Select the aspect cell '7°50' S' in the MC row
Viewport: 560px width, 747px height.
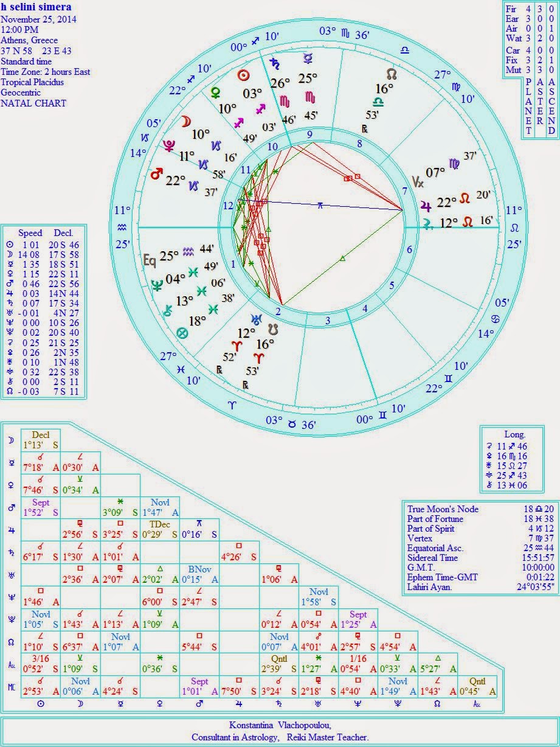[240, 687]
